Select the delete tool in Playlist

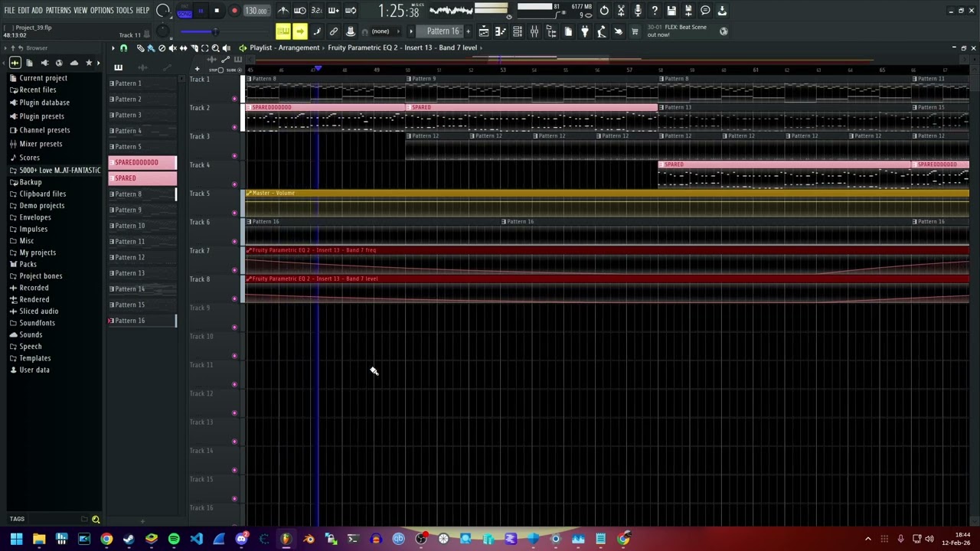[162, 48]
